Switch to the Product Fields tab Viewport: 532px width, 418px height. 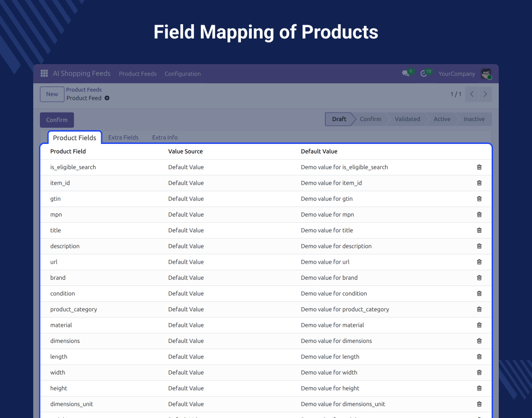(x=75, y=137)
